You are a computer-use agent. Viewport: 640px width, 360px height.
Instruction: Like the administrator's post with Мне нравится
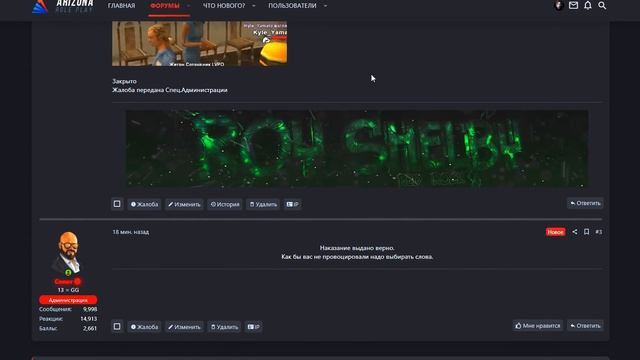(538, 326)
